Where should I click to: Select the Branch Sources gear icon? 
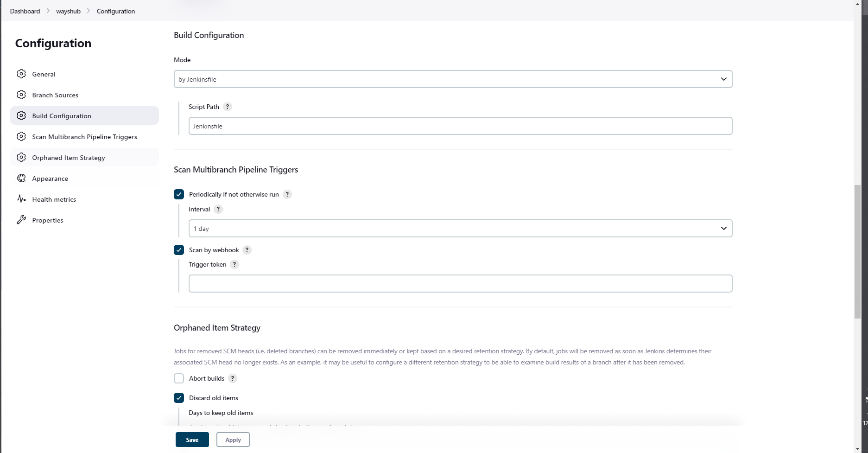click(21, 95)
